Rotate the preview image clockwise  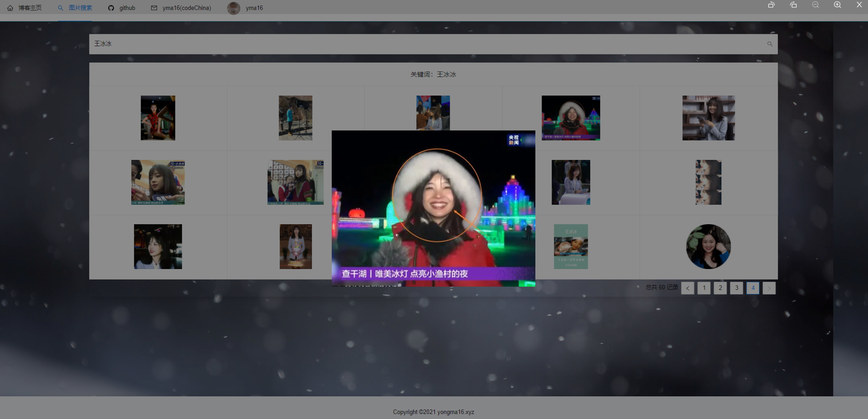pos(793,5)
